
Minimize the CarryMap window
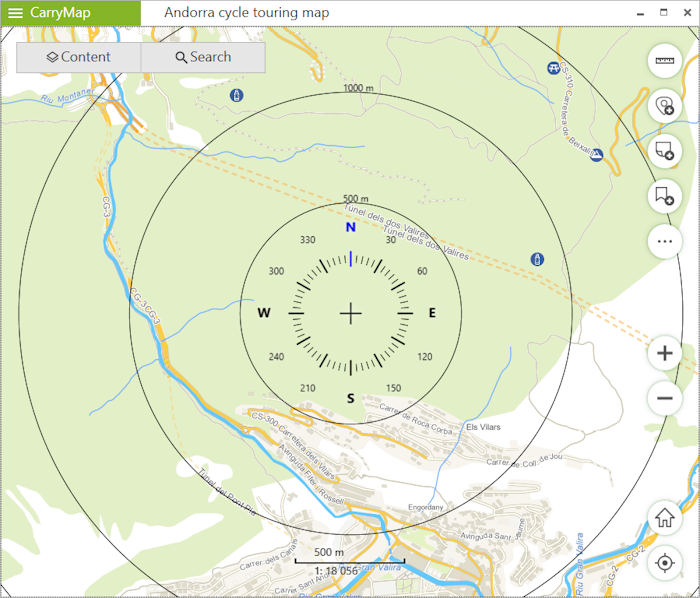click(x=639, y=13)
